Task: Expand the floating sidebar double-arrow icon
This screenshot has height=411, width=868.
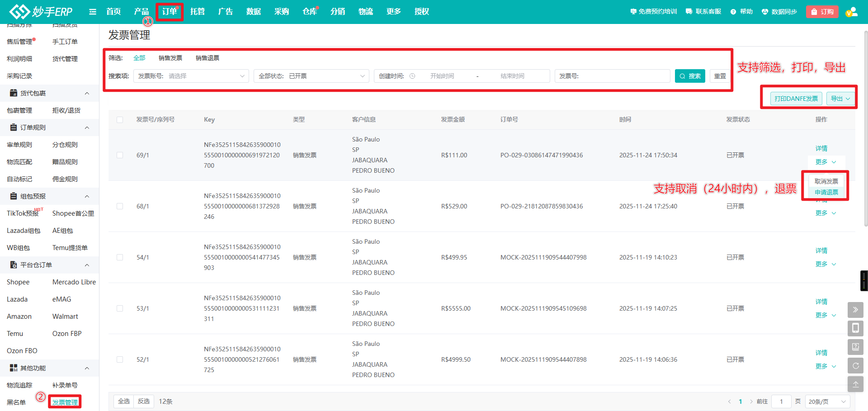Action: (x=855, y=310)
